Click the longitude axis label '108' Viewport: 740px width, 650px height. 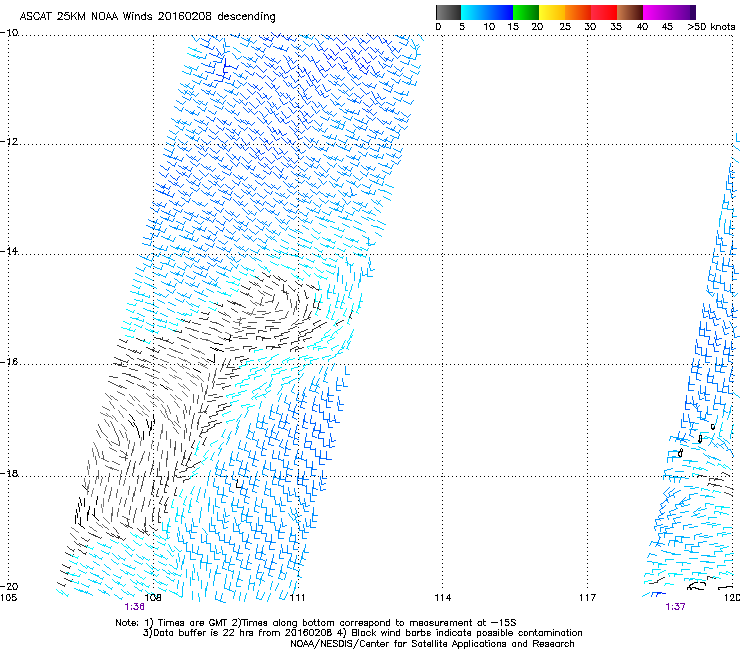pos(153,598)
